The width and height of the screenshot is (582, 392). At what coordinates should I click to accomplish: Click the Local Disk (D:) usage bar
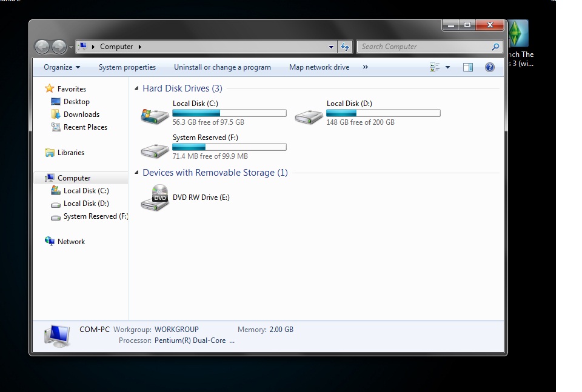(x=383, y=113)
